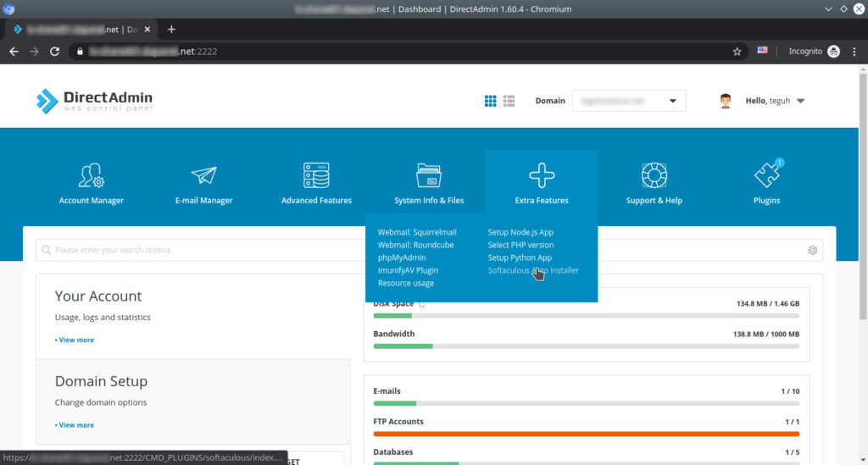Open ImunifyAV Plugin
Screen dimensions: 868x465
coord(408,270)
